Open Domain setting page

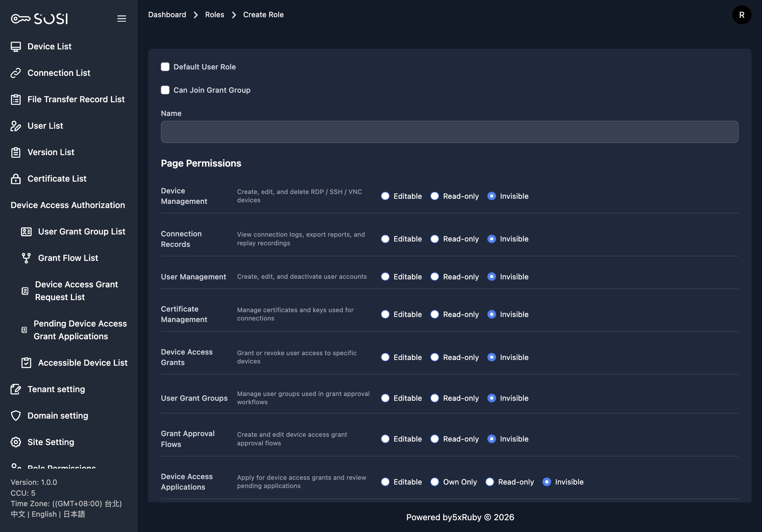tap(58, 416)
